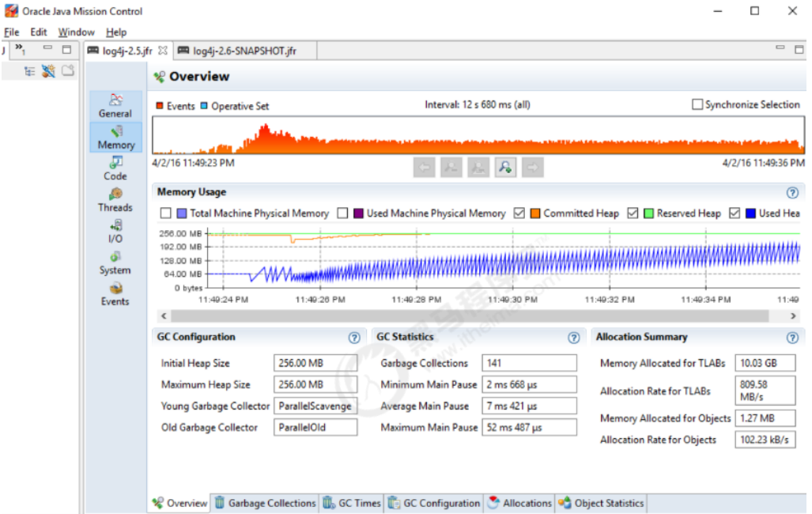This screenshot has height=514, width=812.
Task: Open the I/O tab group
Action: tap(115, 232)
